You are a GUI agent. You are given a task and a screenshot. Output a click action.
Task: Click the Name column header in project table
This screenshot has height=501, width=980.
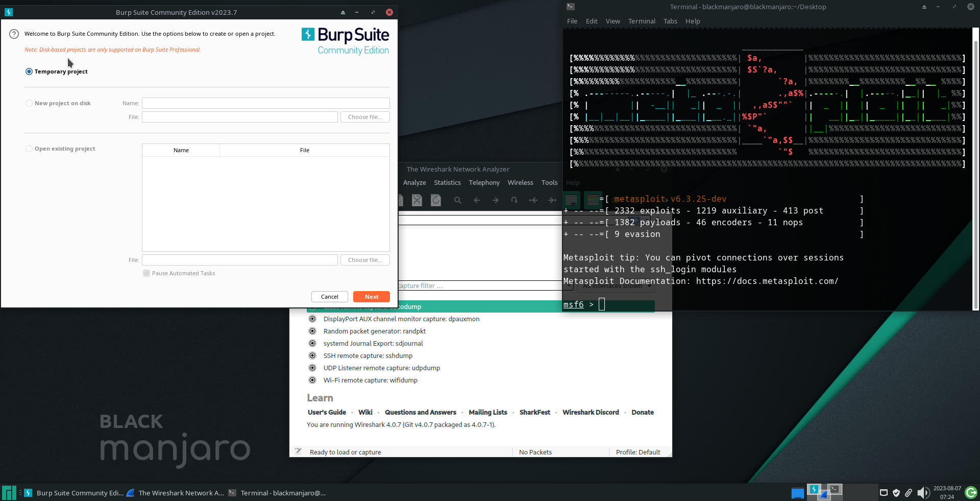click(x=181, y=150)
